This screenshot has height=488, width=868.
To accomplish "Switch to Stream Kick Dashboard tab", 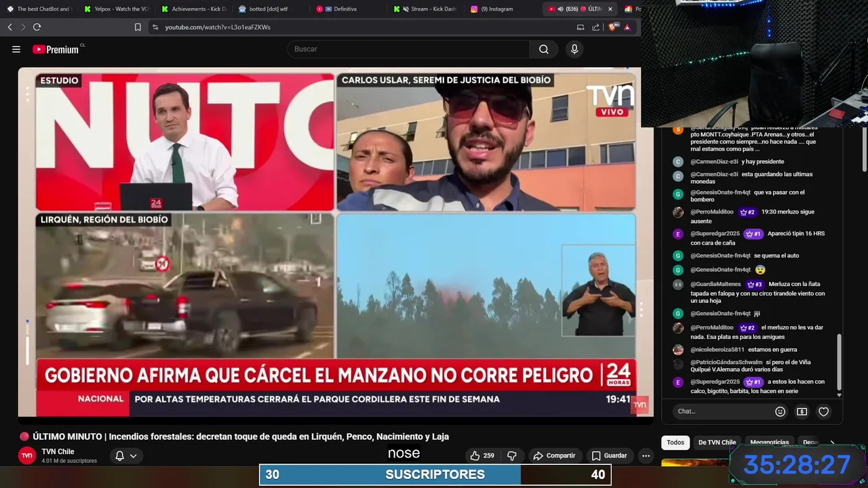I will tap(425, 9).
